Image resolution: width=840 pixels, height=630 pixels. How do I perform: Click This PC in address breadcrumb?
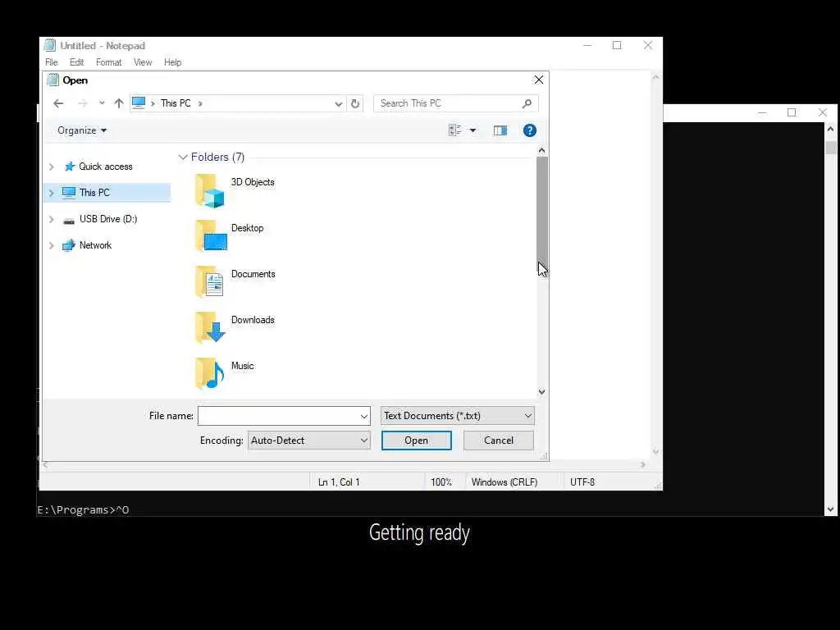(x=176, y=103)
